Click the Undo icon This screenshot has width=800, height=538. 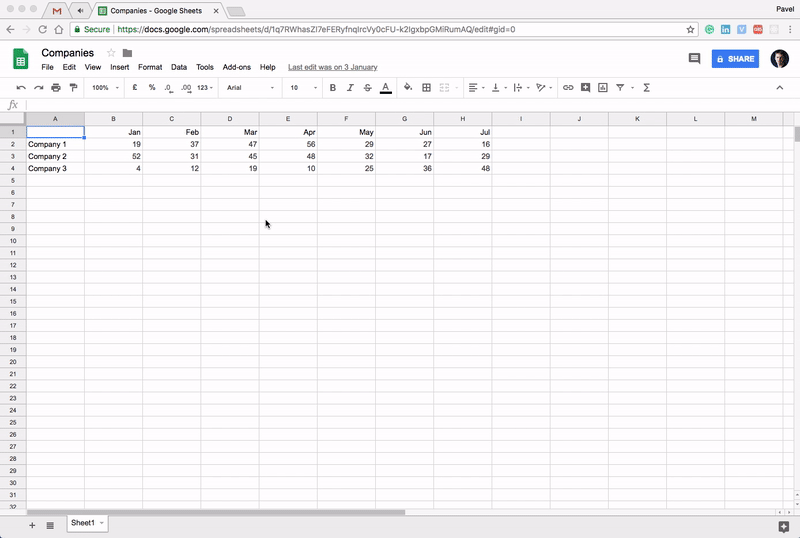21,88
